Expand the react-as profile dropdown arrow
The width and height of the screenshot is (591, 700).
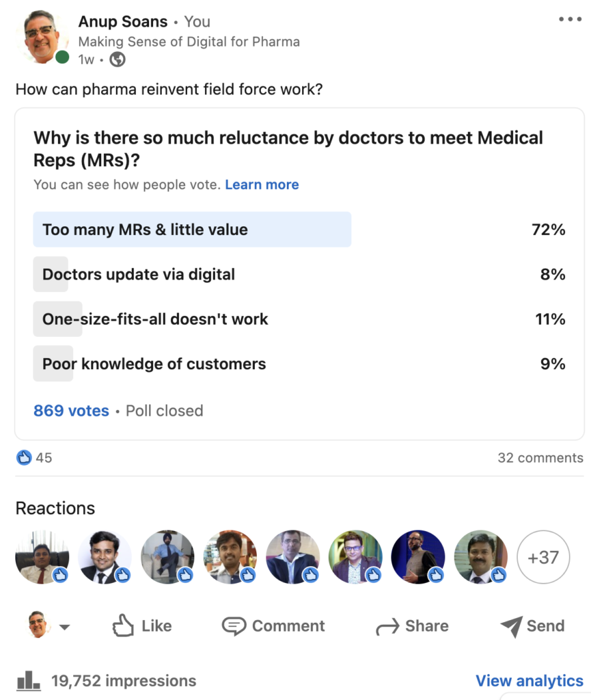64,627
